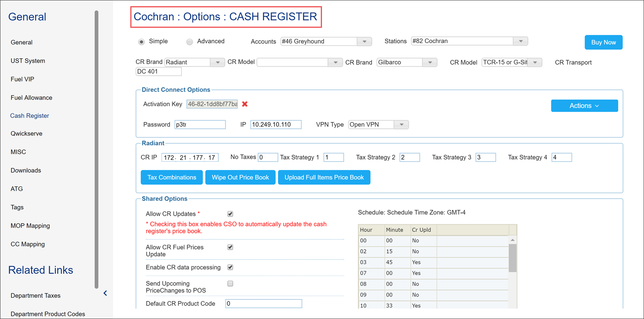Toggle Allow CR Updates checkbox
The height and width of the screenshot is (319, 644).
click(230, 214)
